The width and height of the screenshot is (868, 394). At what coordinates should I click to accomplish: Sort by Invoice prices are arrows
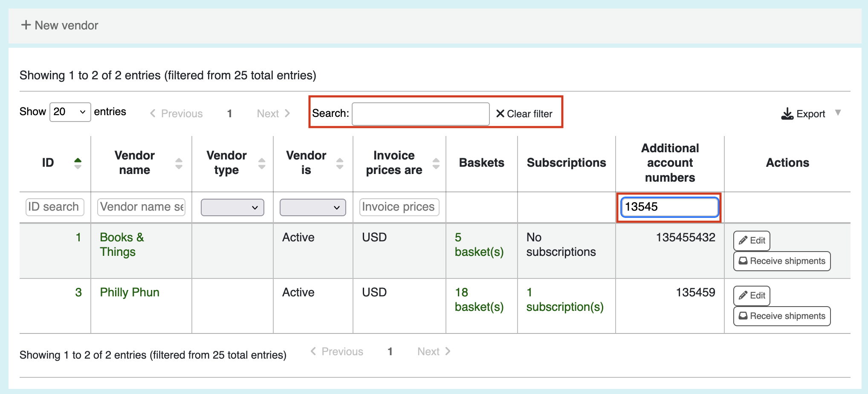pyautogui.click(x=436, y=163)
